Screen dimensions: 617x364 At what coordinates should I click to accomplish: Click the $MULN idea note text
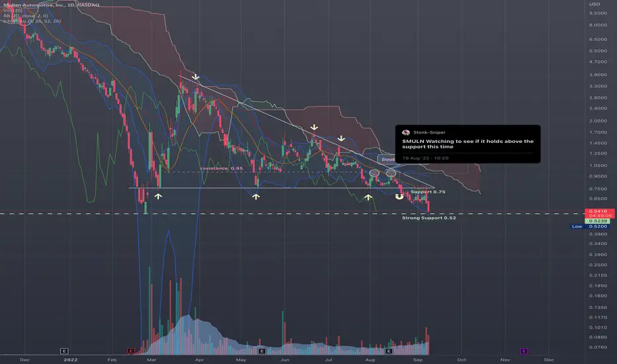click(x=468, y=144)
